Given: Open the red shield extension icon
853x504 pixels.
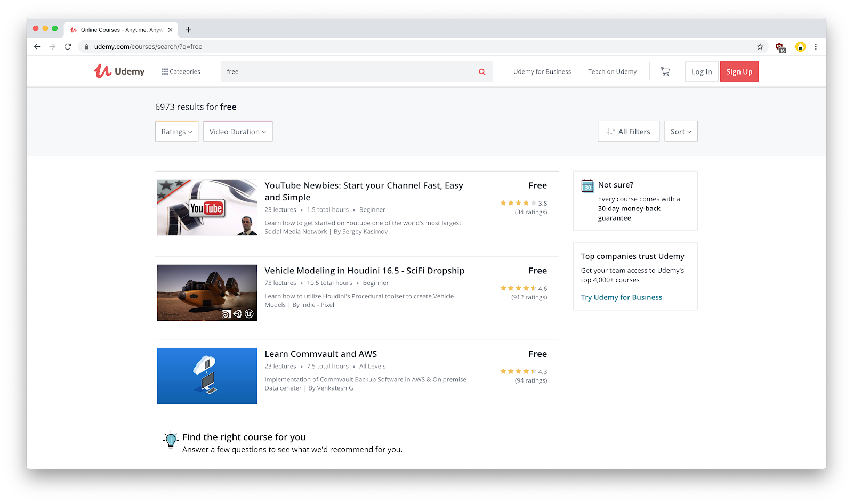Looking at the screenshot, I should 780,47.
